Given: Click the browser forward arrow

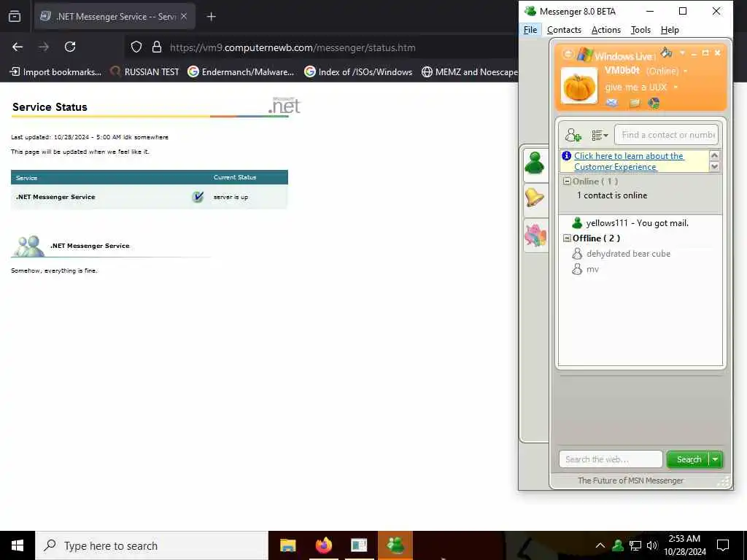Looking at the screenshot, I should (44, 47).
